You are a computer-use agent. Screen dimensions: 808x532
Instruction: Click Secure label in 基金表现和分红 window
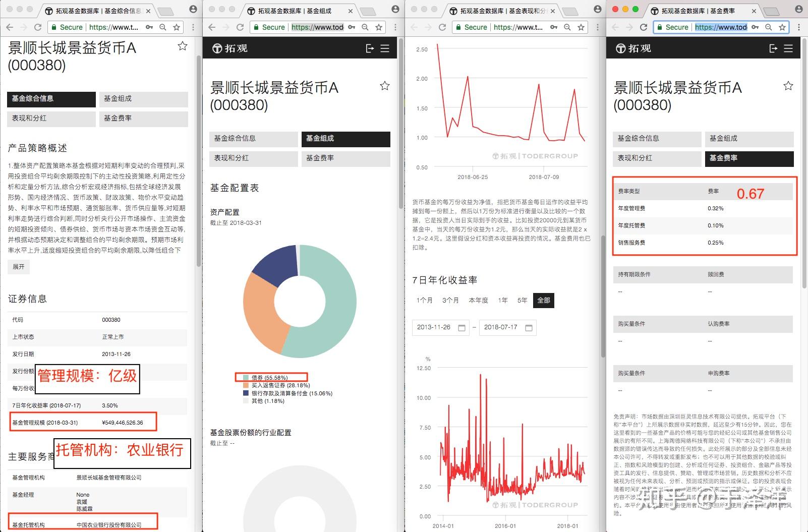tap(476, 27)
